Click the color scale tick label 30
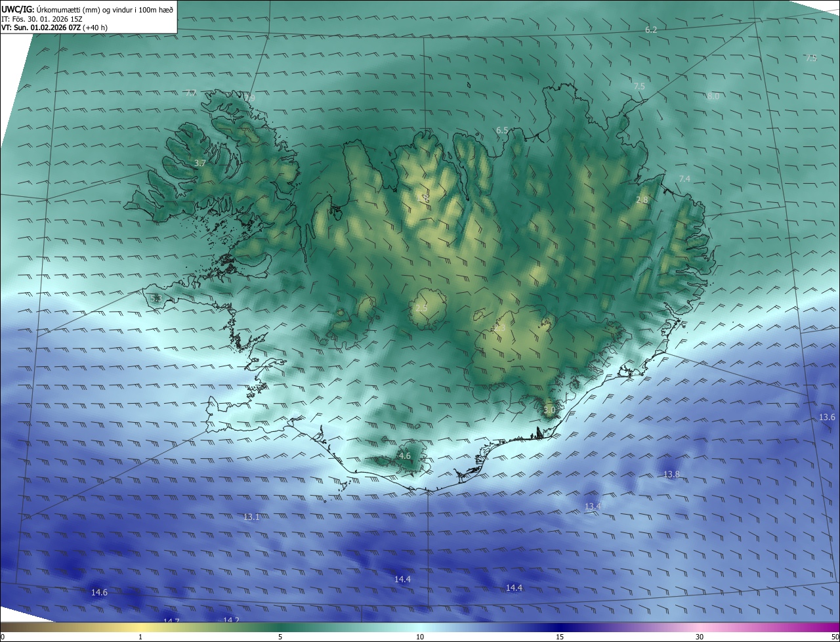Image resolution: width=840 pixels, height=642 pixels. (700, 637)
